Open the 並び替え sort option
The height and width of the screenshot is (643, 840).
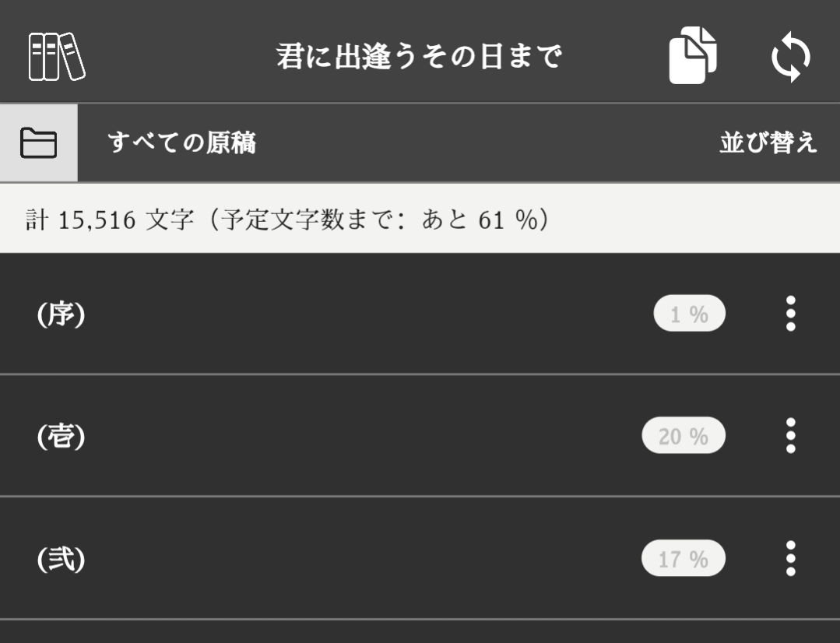(768, 143)
